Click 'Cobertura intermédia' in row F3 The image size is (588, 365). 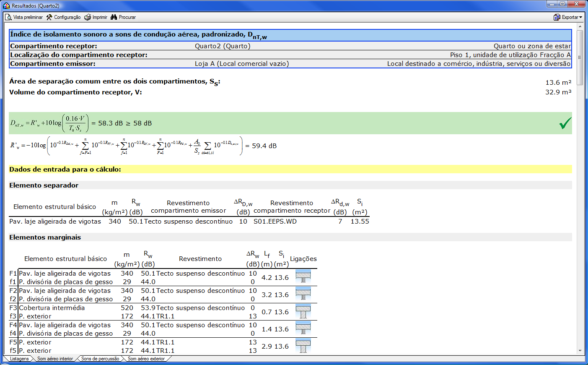click(52, 308)
